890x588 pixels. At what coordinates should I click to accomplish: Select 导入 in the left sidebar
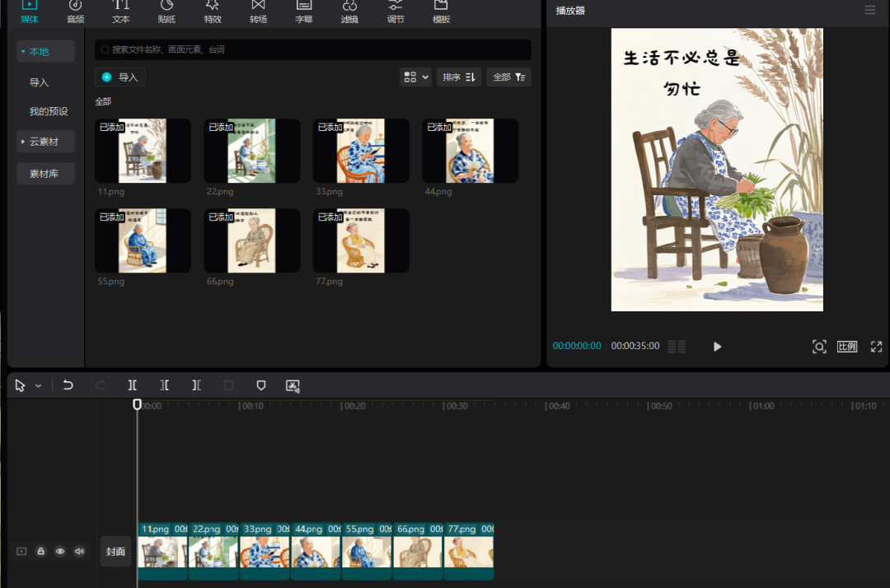click(40, 82)
